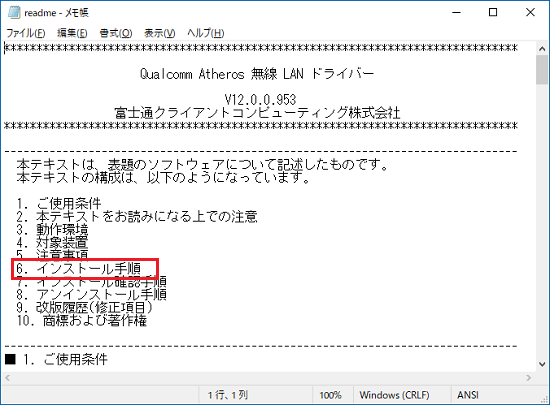Screen dimensions: 550x405
Task: Click the 富士通クライアントコンピューティング株式会社 line
Action: (x=257, y=113)
